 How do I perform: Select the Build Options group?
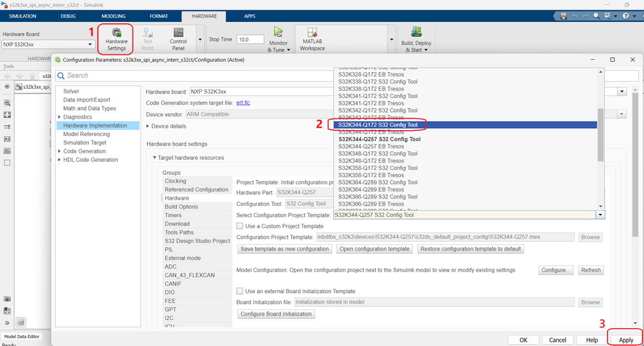197,206
